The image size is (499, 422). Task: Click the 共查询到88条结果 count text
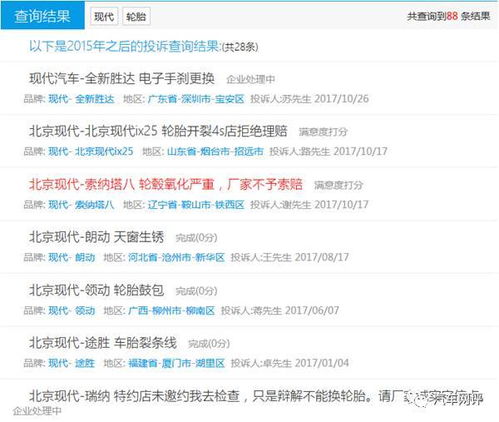pyautogui.click(x=449, y=16)
